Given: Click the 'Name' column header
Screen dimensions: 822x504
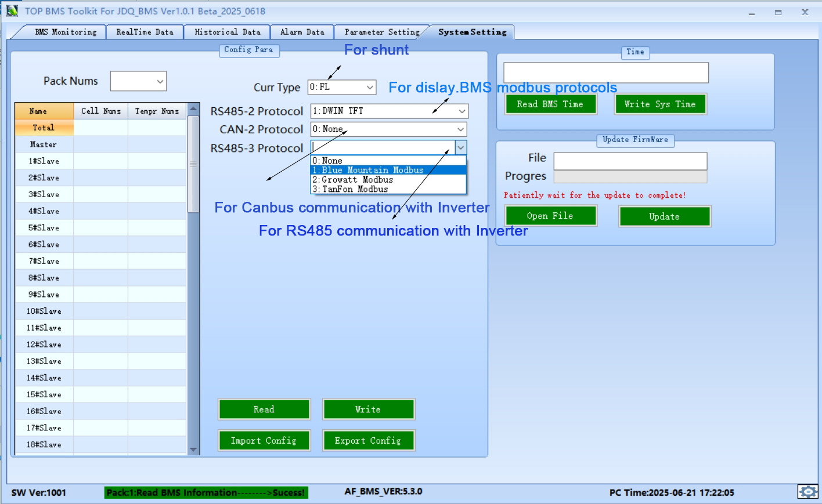Looking at the screenshot, I should [x=44, y=111].
